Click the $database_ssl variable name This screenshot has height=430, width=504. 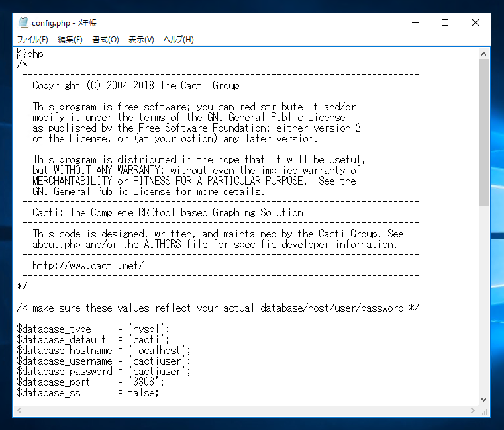[x=51, y=393]
